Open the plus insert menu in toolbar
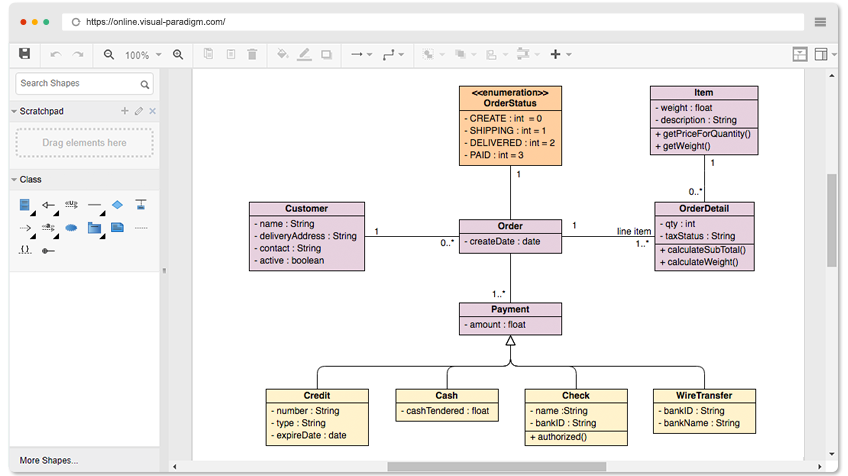 coord(560,54)
